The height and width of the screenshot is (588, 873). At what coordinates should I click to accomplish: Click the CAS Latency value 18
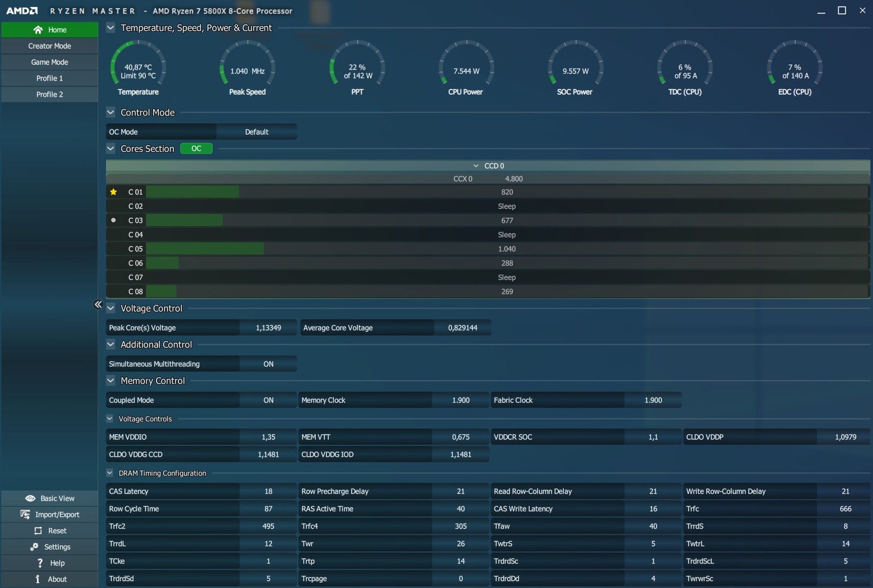click(268, 491)
